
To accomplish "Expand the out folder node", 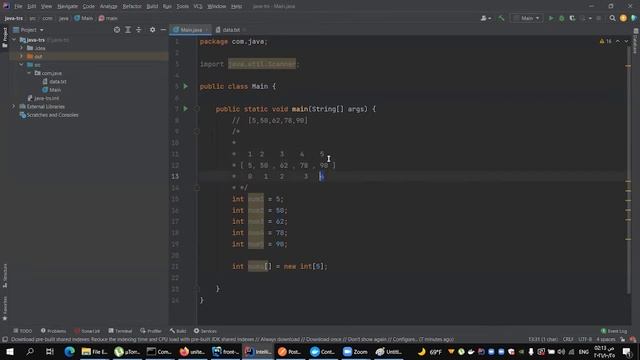I will click(22, 56).
